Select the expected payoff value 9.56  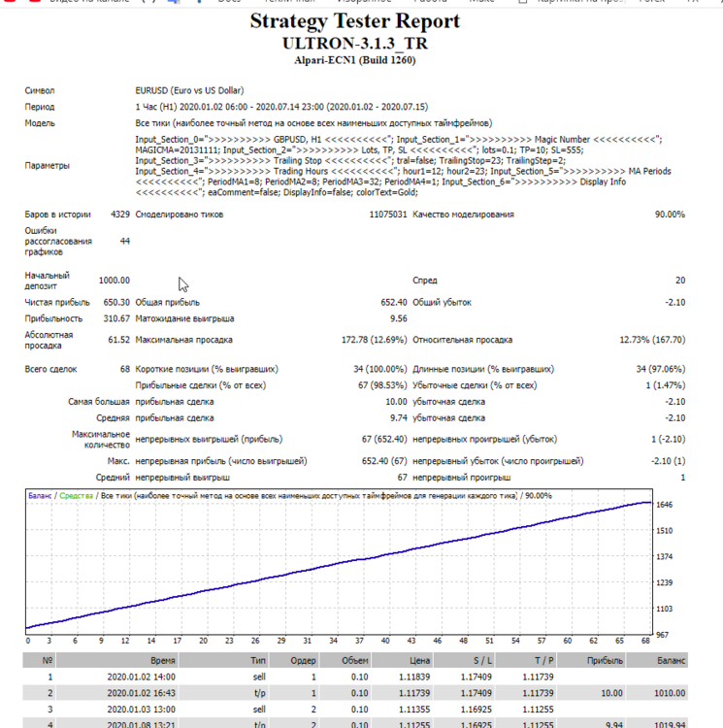tap(399, 318)
